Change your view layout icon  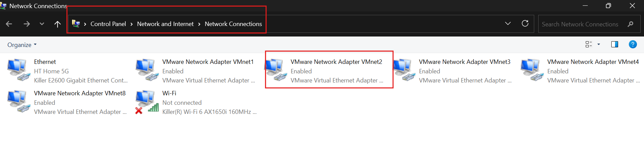589,44
